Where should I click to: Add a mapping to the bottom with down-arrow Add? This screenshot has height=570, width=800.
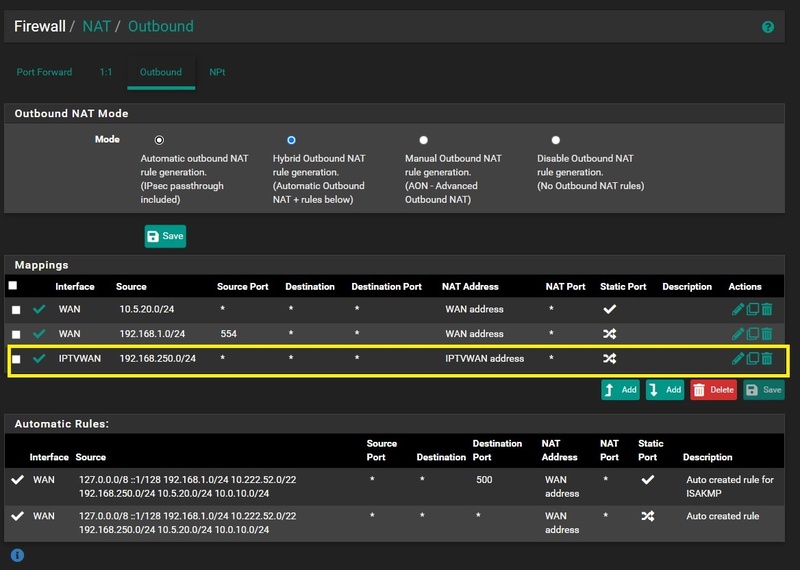(665, 390)
